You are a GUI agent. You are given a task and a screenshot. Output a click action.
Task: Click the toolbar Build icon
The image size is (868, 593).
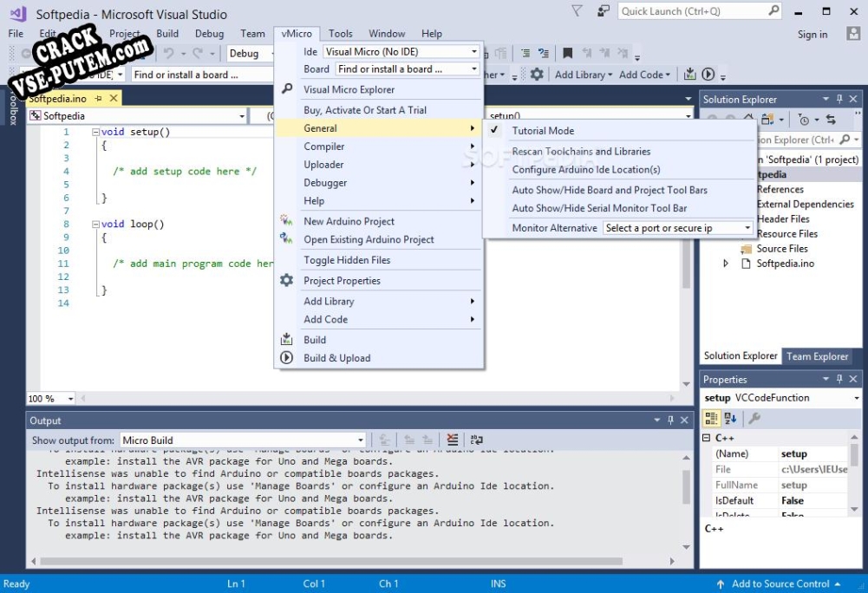point(689,75)
